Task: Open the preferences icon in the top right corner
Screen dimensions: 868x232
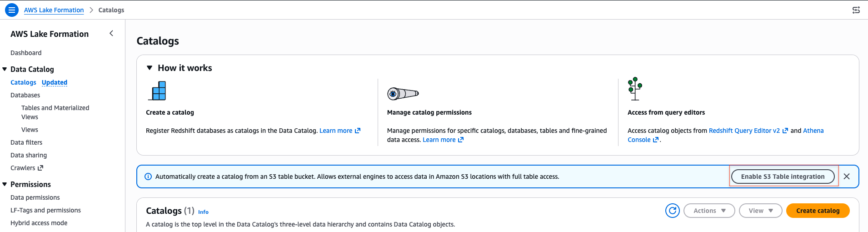Action: coord(856,10)
